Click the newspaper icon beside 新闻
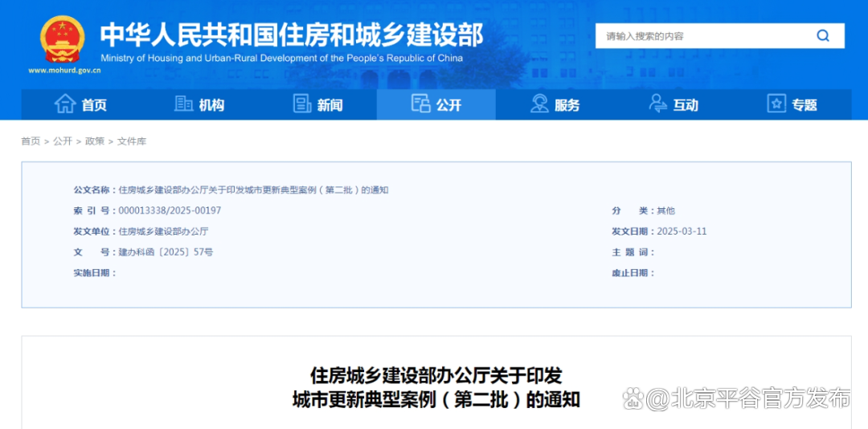 (301, 104)
